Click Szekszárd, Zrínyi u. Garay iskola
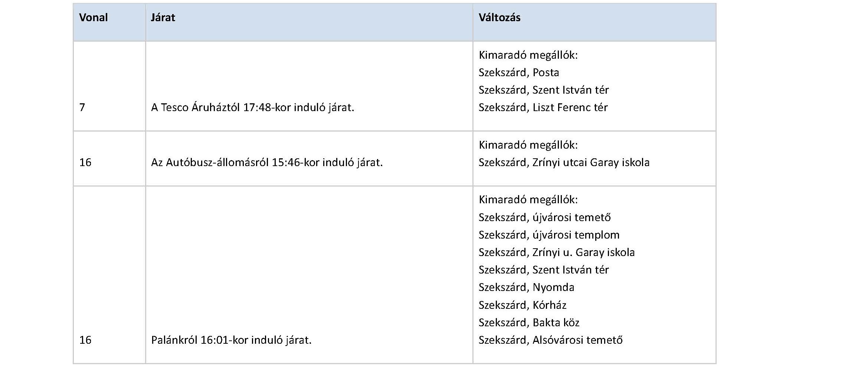This screenshot has height=369, width=868. (557, 252)
